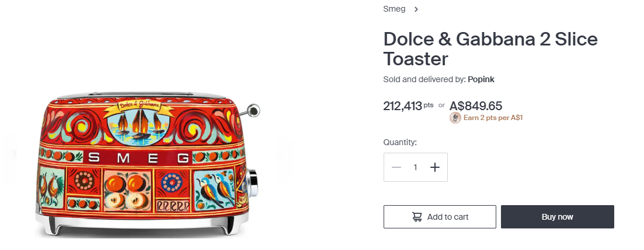Viewport: 644px width, 250px height.
Task: Click the rewards points badge icon
Action: pos(455,118)
